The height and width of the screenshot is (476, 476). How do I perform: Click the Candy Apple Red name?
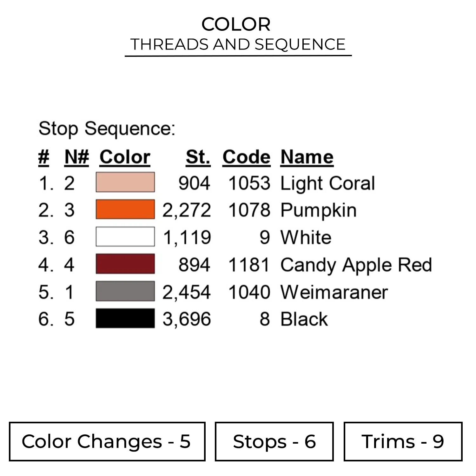point(356,265)
